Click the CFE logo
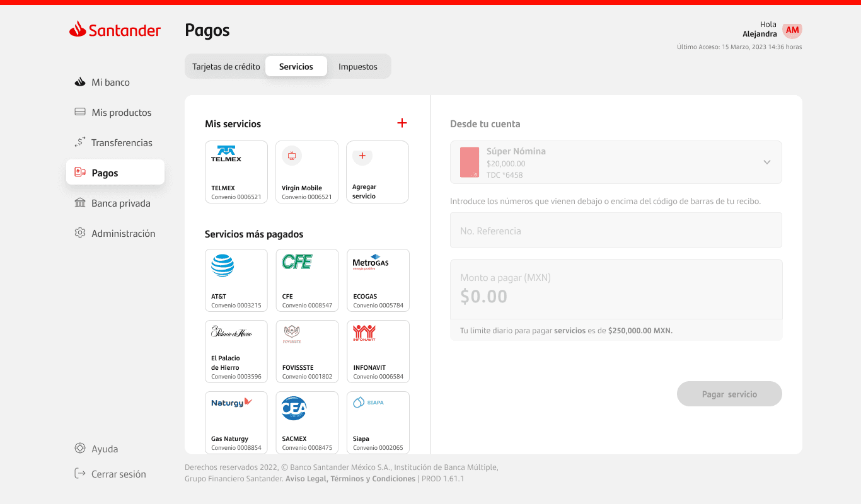This screenshot has height=504, width=861. [x=298, y=261]
